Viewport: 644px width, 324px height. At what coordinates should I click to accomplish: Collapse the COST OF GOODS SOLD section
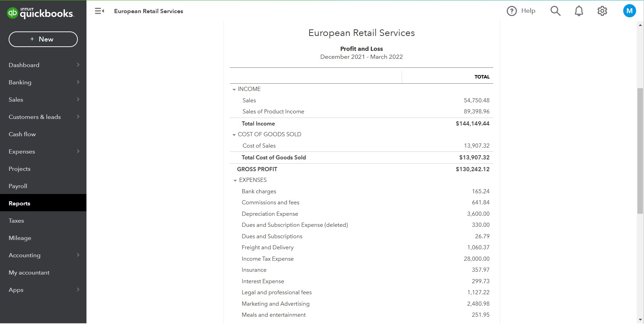pyautogui.click(x=234, y=135)
